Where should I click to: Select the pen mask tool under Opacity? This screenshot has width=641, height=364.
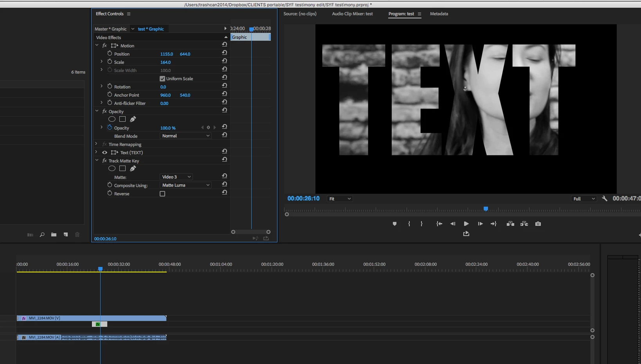coord(133,119)
